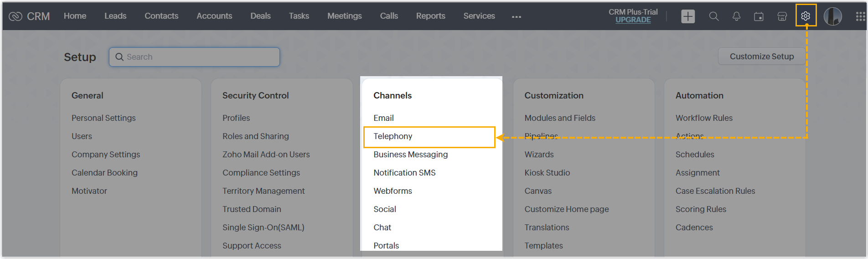Expand the more modules ellipsis menu
The width and height of the screenshot is (868, 259).
point(516,17)
